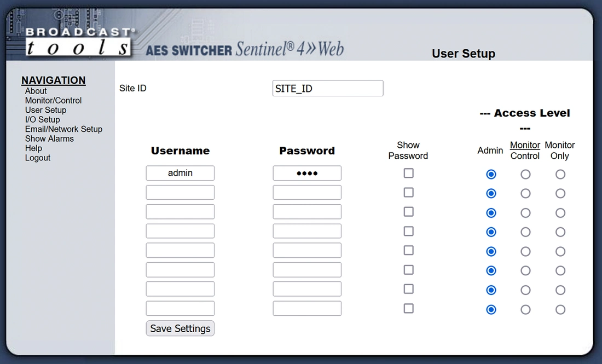Open Email/Network Setup page
This screenshot has width=602, height=364.
coord(63,129)
